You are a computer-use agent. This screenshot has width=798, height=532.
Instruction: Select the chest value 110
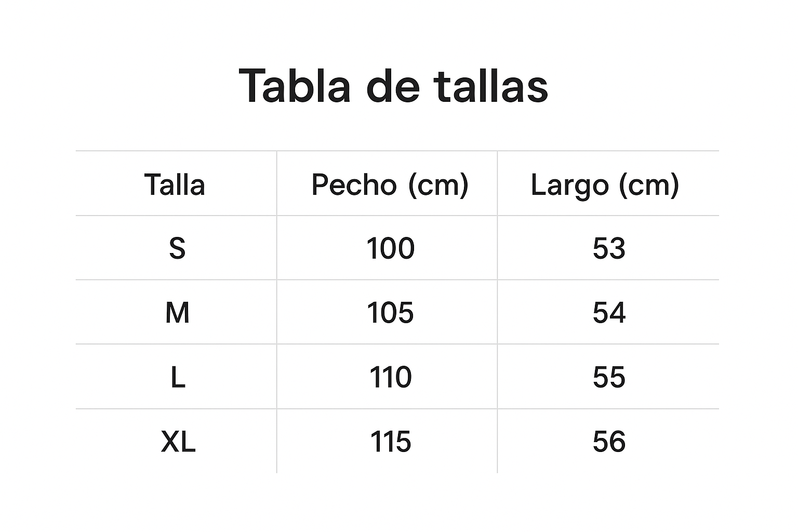click(x=390, y=377)
